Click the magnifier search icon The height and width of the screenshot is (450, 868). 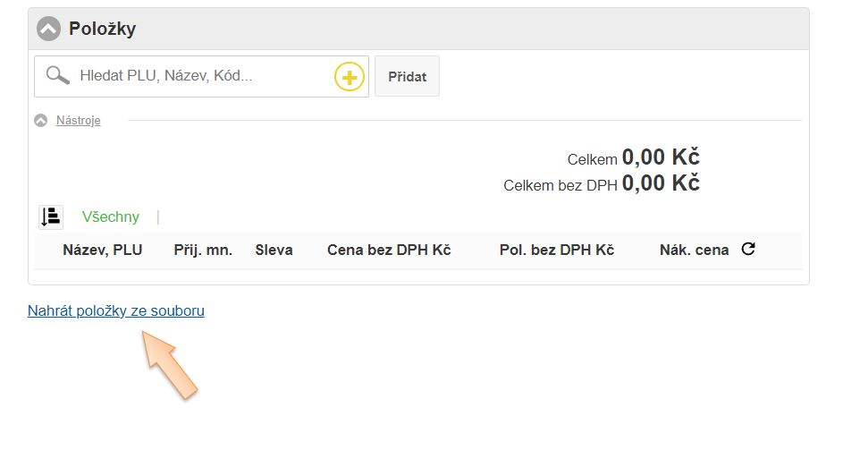(x=58, y=75)
